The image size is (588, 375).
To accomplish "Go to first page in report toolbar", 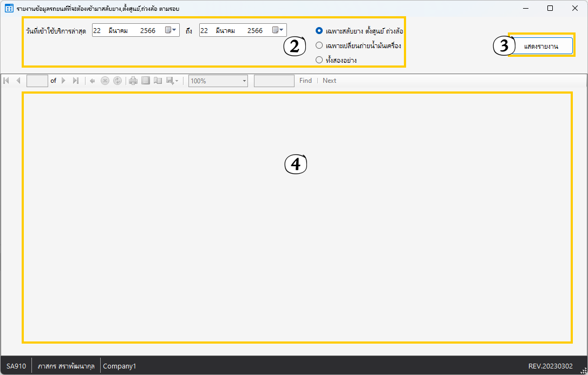I will [x=6, y=81].
